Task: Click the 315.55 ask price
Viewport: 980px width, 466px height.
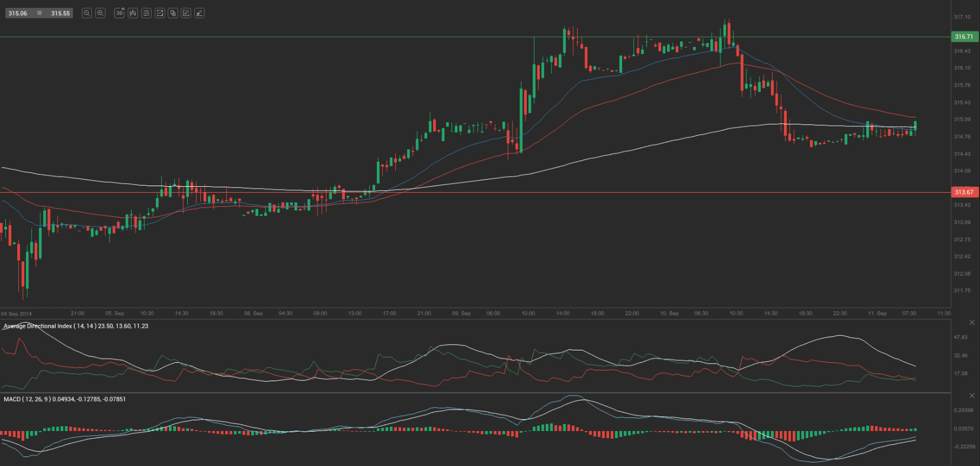Action: pos(60,13)
